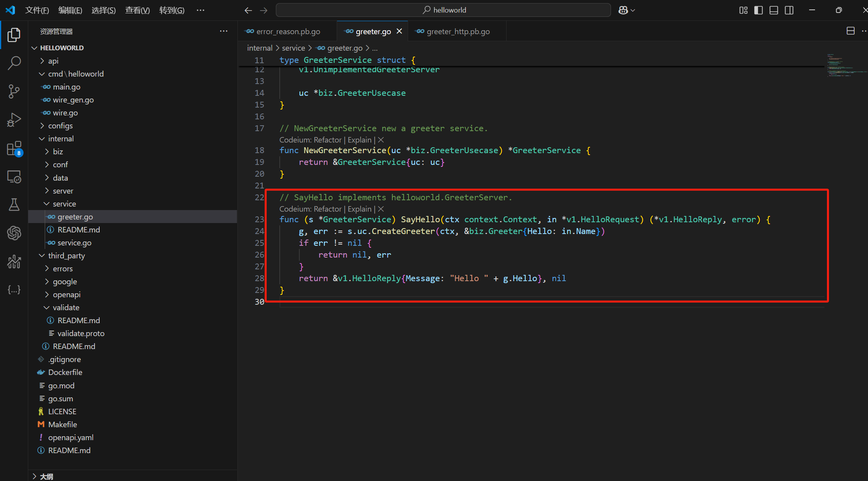Switch to `greeter_http.pb.go` tab
868x481 pixels.
click(x=458, y=31)
